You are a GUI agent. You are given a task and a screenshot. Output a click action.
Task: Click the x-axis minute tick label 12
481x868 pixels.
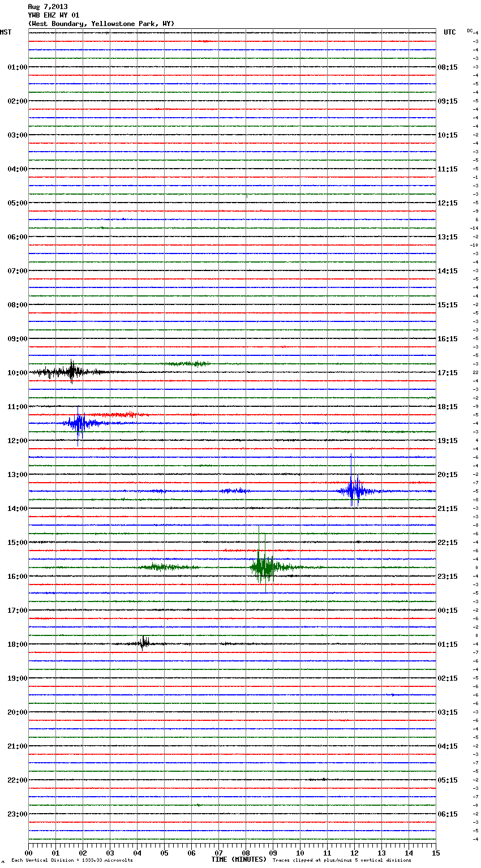pyautogui.click(x=354, y=853)
